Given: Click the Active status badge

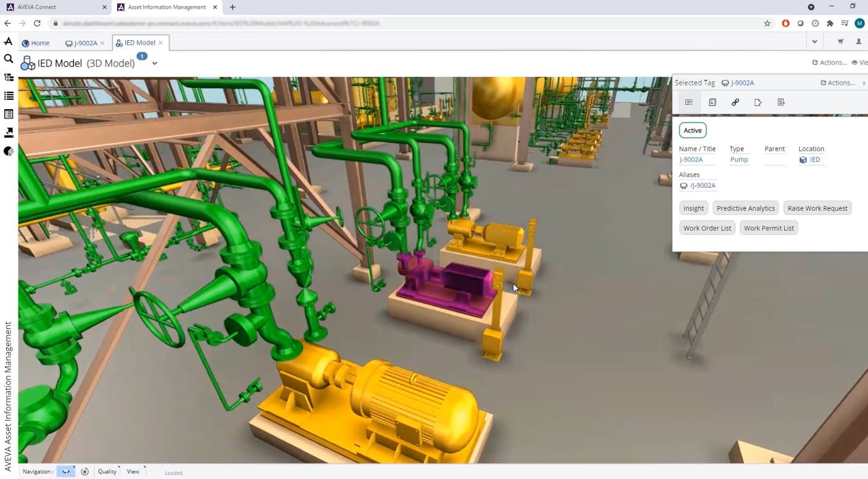Looking at the screenshot, I should pos(693,130).
